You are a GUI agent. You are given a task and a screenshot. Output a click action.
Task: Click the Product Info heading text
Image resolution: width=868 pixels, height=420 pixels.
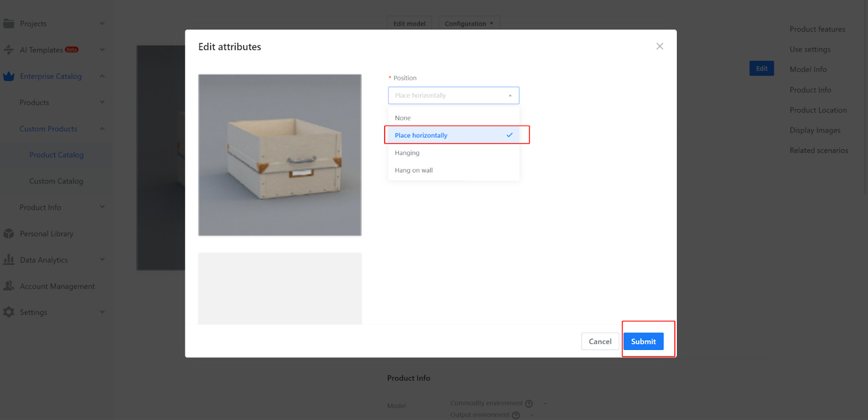coord(409,378)
